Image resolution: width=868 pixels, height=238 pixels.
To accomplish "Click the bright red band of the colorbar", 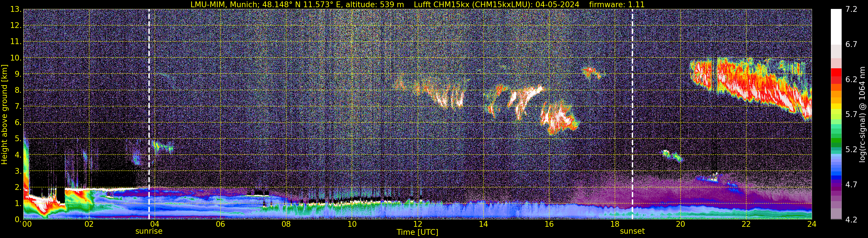I will click(x=836, y=72).
